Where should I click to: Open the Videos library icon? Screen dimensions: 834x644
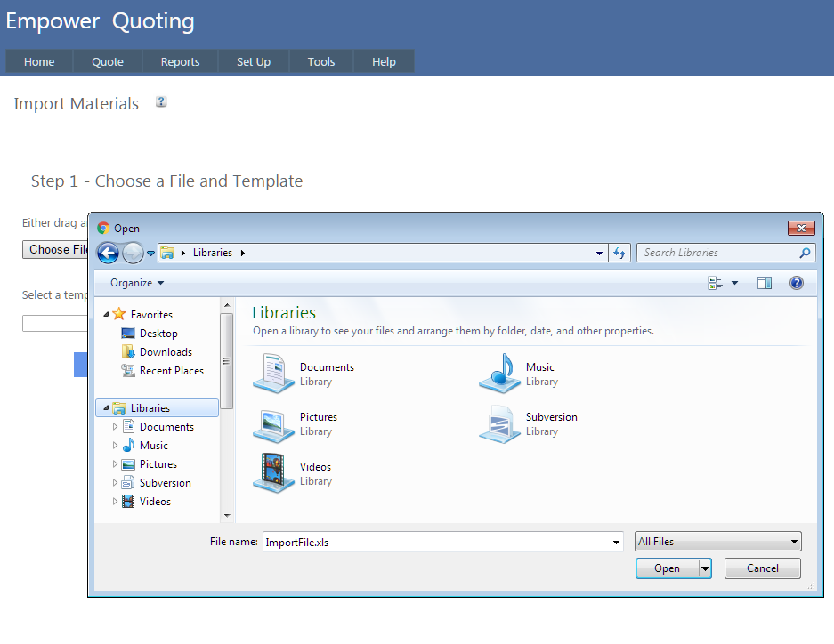coord(273,473)
